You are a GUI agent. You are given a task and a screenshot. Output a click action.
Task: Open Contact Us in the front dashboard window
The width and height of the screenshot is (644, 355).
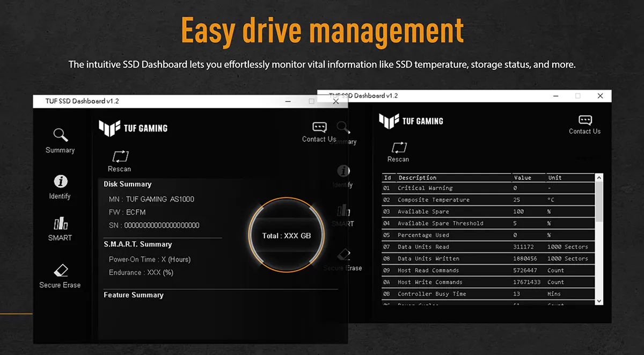[319, 132]
